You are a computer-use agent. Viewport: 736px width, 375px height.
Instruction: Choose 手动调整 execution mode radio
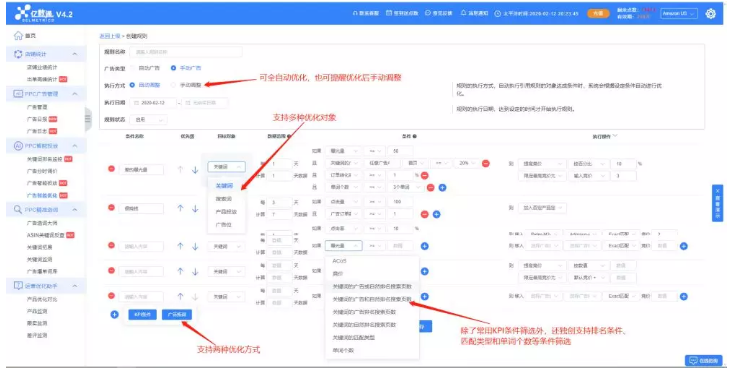[x=173, y=85]
